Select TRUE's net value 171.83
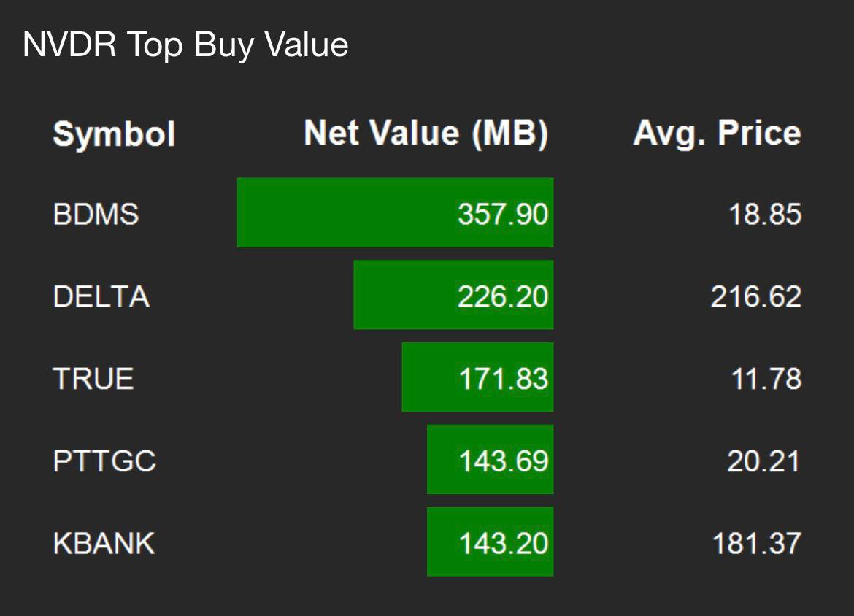This screenshot has width=854, height=616. (x=503, y=380)
